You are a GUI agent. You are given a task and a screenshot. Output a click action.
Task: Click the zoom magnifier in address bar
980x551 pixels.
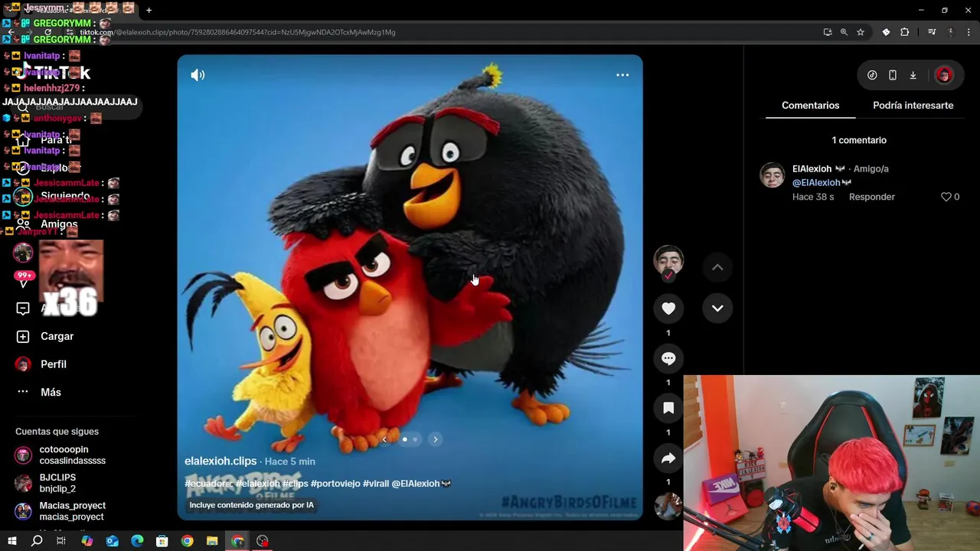[x=844, y=32]
